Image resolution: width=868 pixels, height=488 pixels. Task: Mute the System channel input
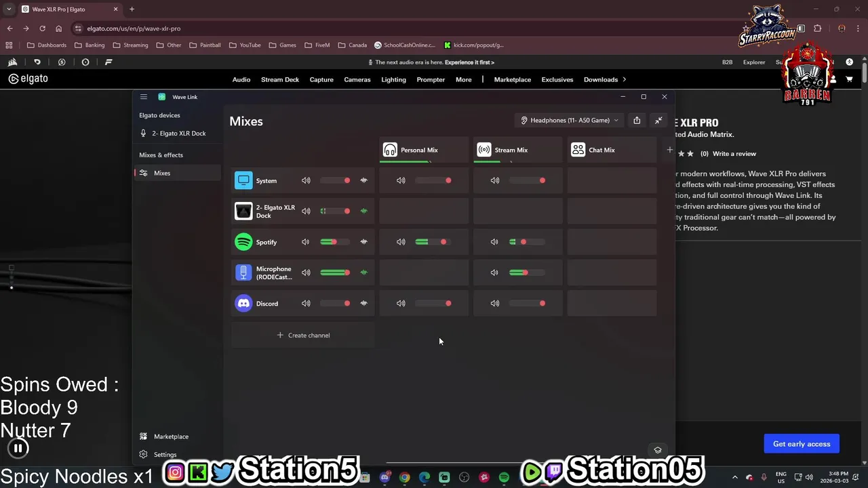tap(306, 180)
